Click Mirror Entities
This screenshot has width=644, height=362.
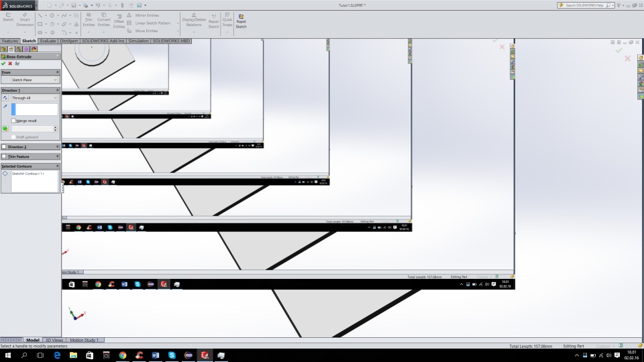[142, 15]
